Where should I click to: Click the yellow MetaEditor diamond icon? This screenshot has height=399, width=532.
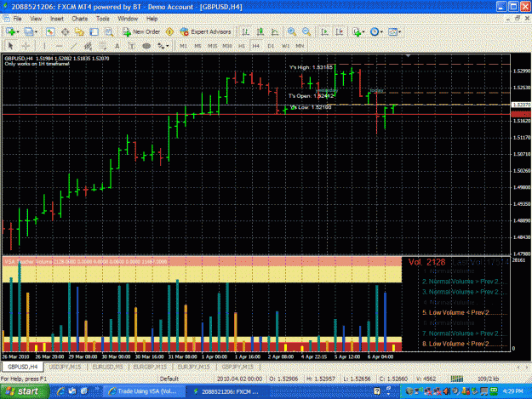click(x=169, y=31)
